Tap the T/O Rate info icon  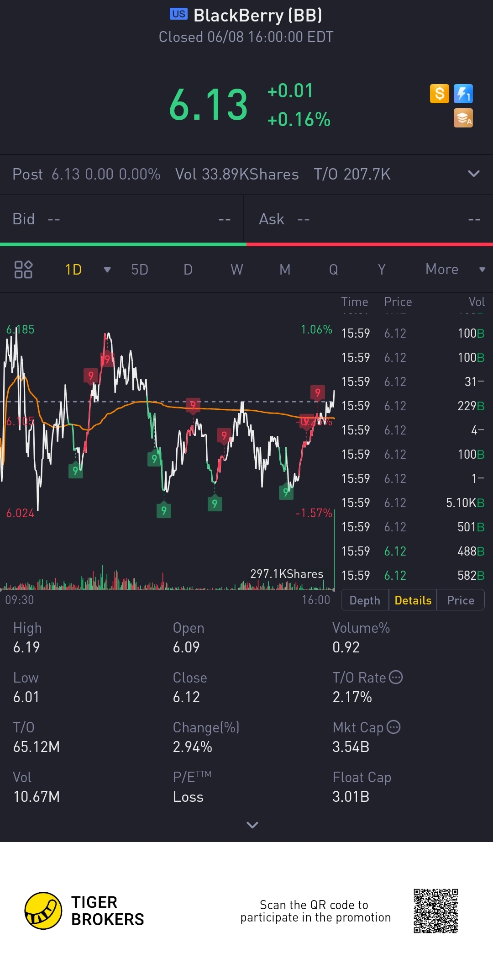[x=396, y=677]
